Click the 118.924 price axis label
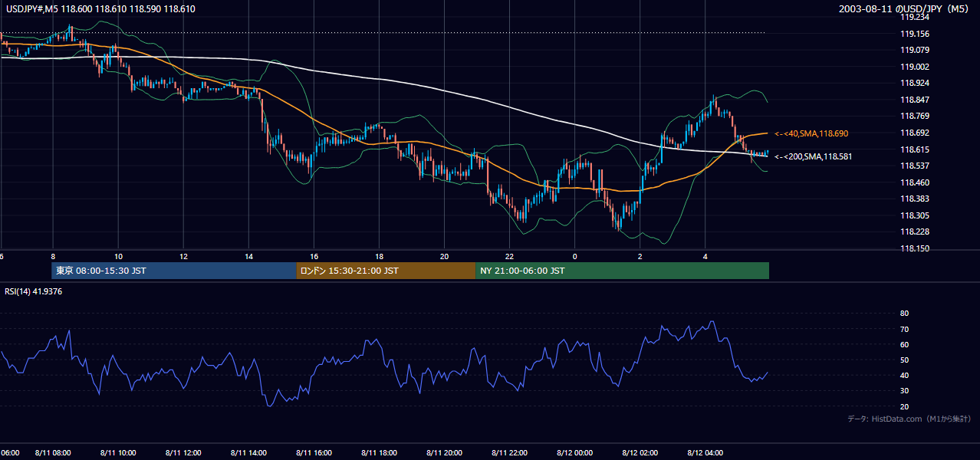This screenshot has height=460, width=980. click(x=915, y=84)
